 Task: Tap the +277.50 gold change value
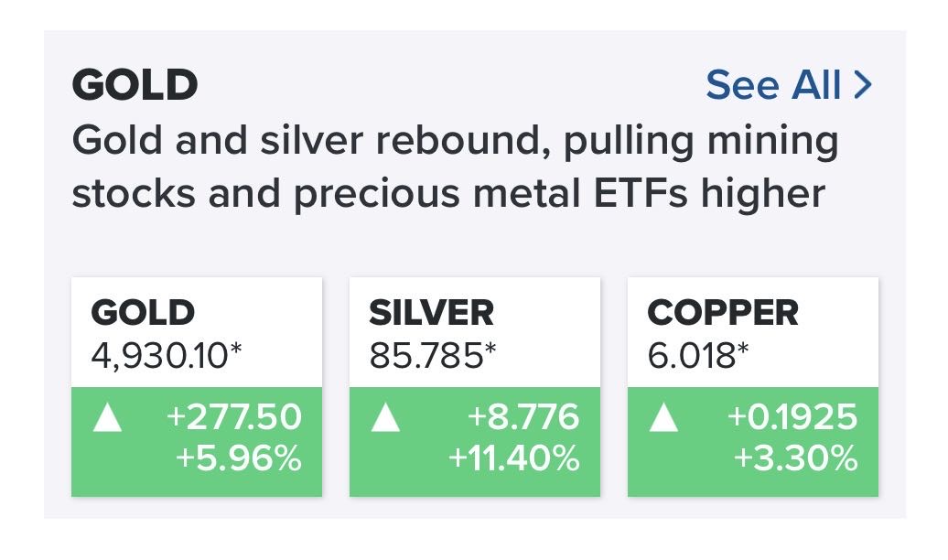[233, 418]
